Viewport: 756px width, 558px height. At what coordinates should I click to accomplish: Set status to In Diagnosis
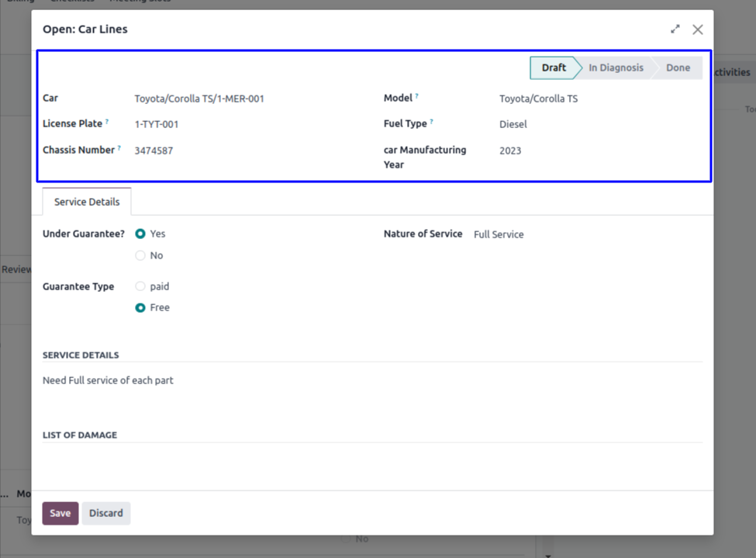(x=616, y=68)
